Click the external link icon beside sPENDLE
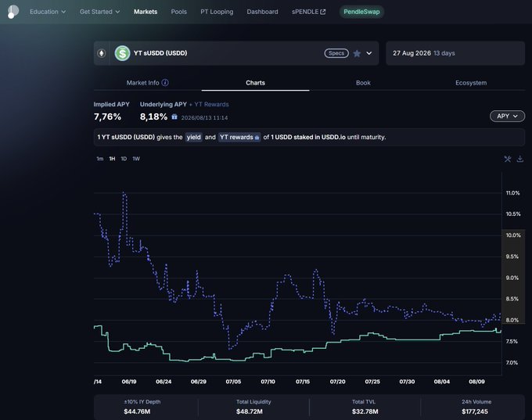 (x=323, y=12)
